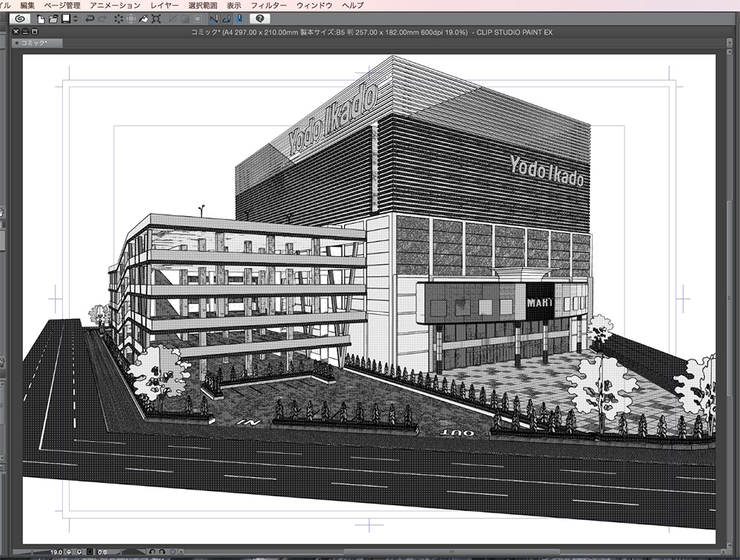This screenshot has width=740, height=560.
Task: Click the Redo arrow icon
Action: pos(102,19)
